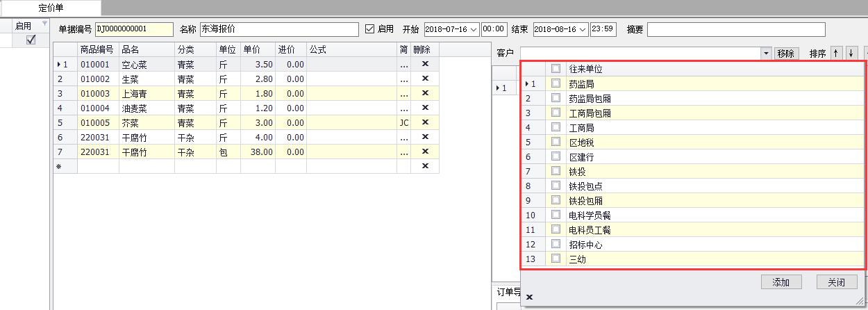Click the 单据编号 field DJ0000000001
868x310 pixels.
point(133,29)
